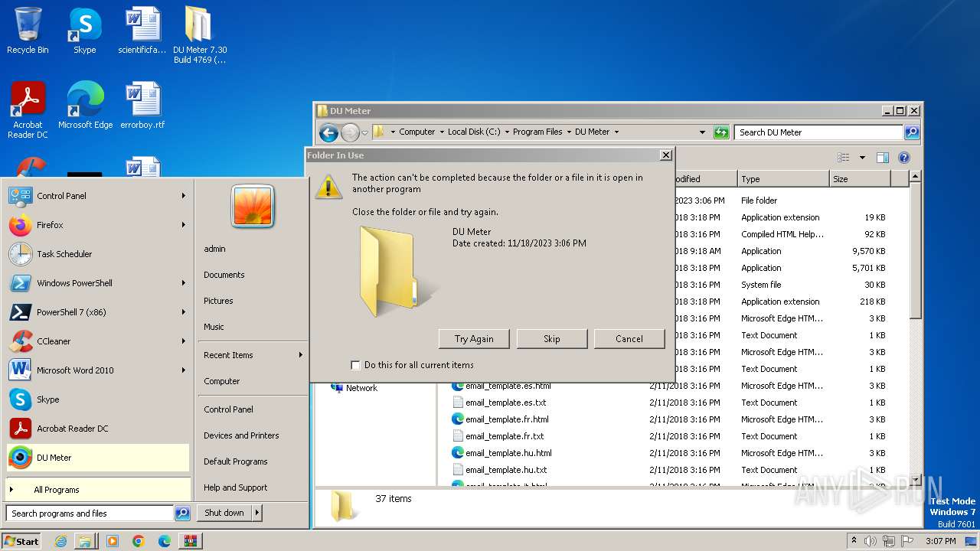Expand Firefox jump list arrow
980x551 pixels.
(x=184, y=225)
